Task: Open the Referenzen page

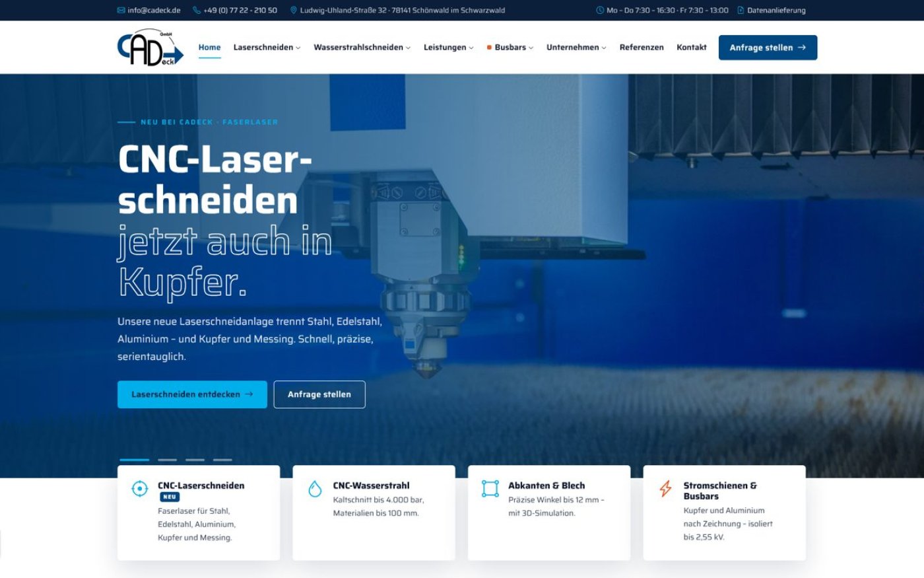Action: [642, 48]
